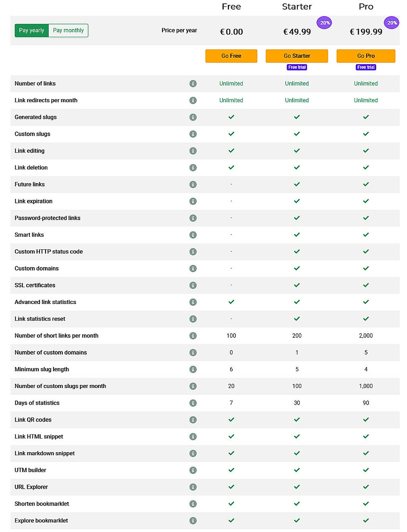Select the Free column header
Viewport: 407px width, 532px height.
(x=231, y=6)
